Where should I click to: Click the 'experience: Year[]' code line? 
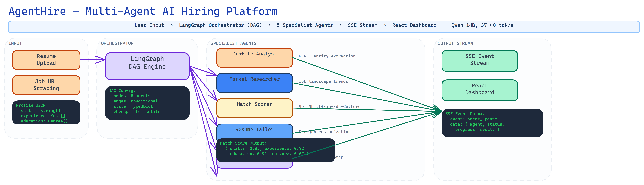(x=43, y=116)
